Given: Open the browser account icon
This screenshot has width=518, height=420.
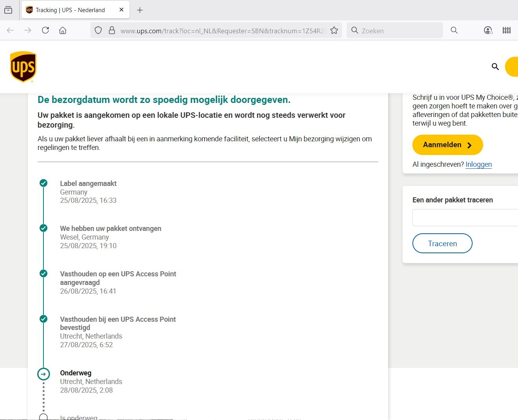Looking at the screenshot, I should pyautogui.click(x=488, y=30).
